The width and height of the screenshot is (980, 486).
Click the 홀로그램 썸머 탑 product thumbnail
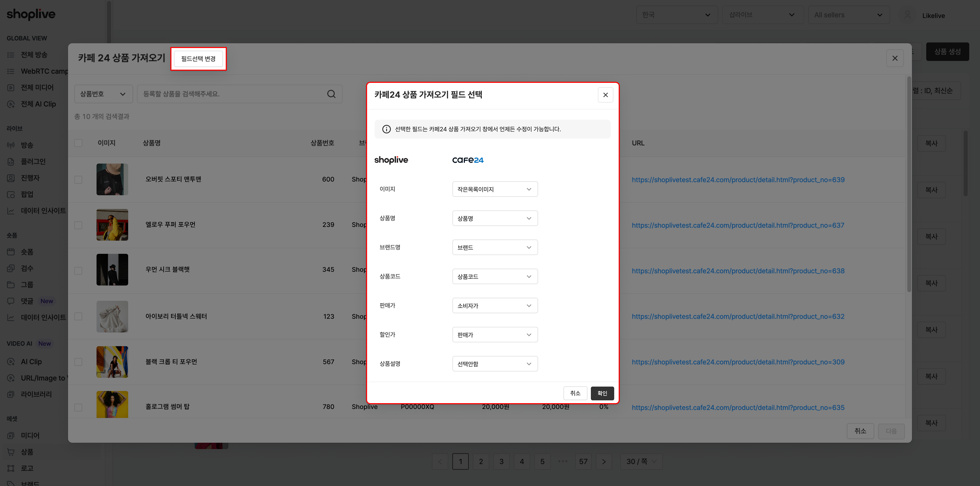pos(112,404)
